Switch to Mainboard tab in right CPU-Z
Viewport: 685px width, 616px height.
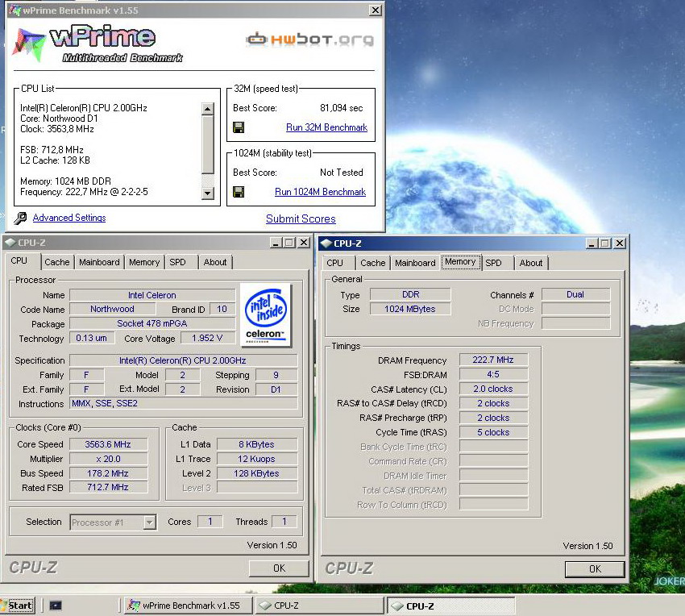pyautogui.click(x=415, y=263)
